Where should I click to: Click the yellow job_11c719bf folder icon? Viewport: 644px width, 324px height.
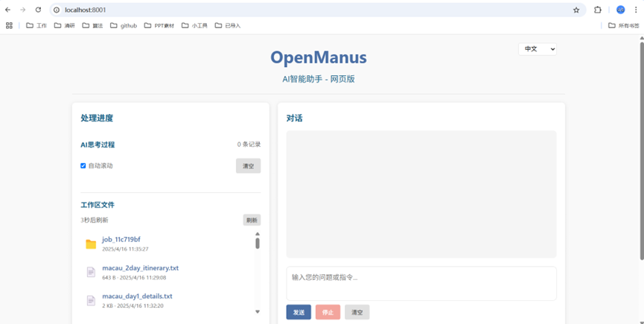(x=91, y=244)
